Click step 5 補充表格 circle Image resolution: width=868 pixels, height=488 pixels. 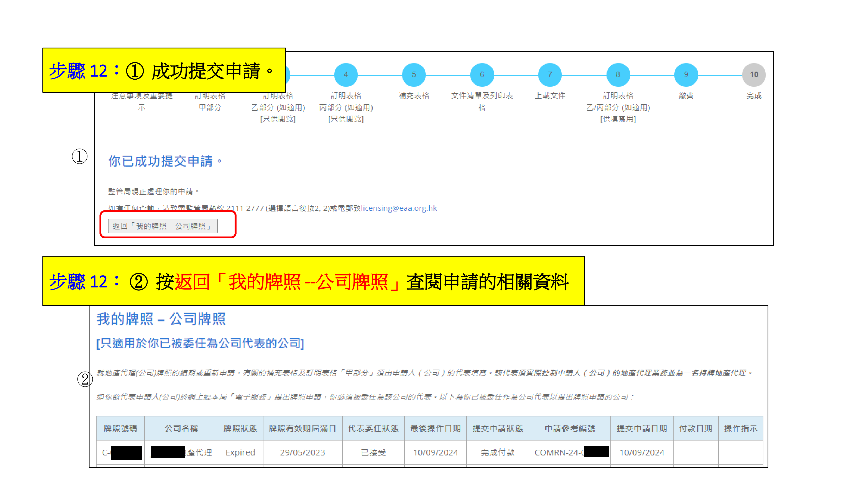pos(414,74)
